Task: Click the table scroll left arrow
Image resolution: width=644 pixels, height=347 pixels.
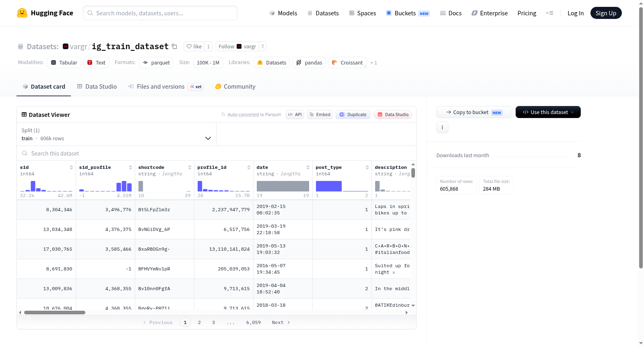Action: [x=20, y=312]
